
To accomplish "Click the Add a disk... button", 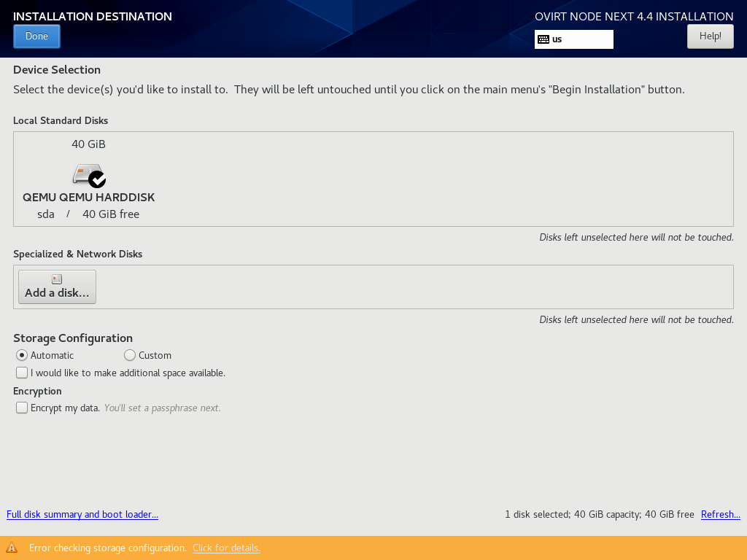I will [x=57, y=287].
